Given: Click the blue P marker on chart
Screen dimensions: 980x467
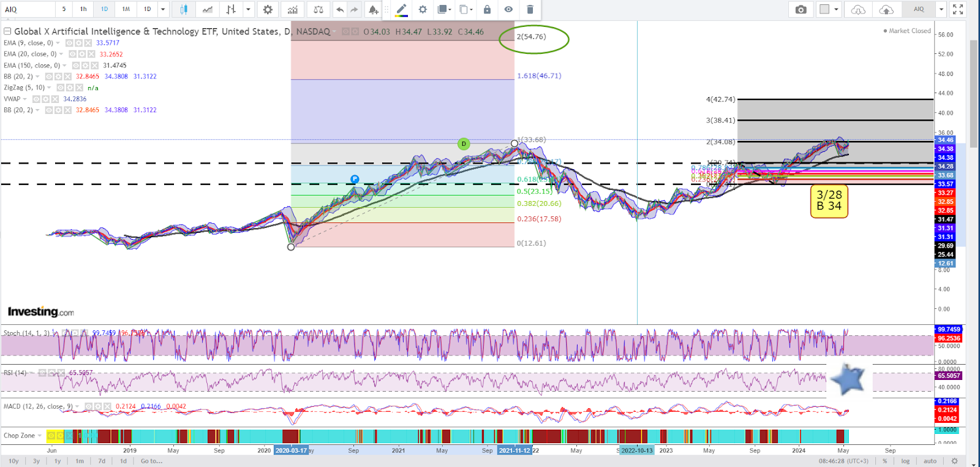Looking at the screenshot, I should click(x=355, y=180).
